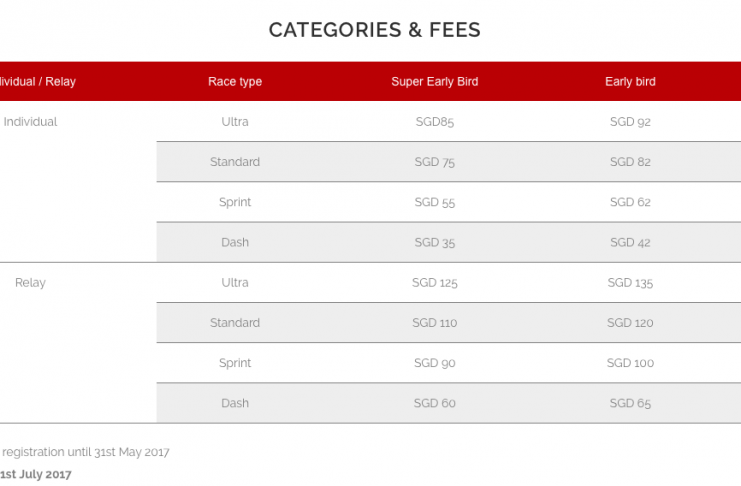This screenshot has width=741, height=486.
Task: Select the Individual Standard SGD 75 price
Action: click(435, 162)
